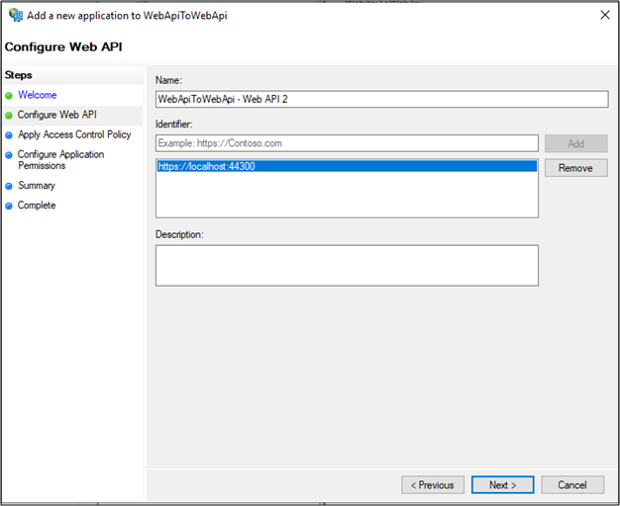This screenshot has height=506, width=620.
Task: Click into the Name text field
Action: click(382, 99)
